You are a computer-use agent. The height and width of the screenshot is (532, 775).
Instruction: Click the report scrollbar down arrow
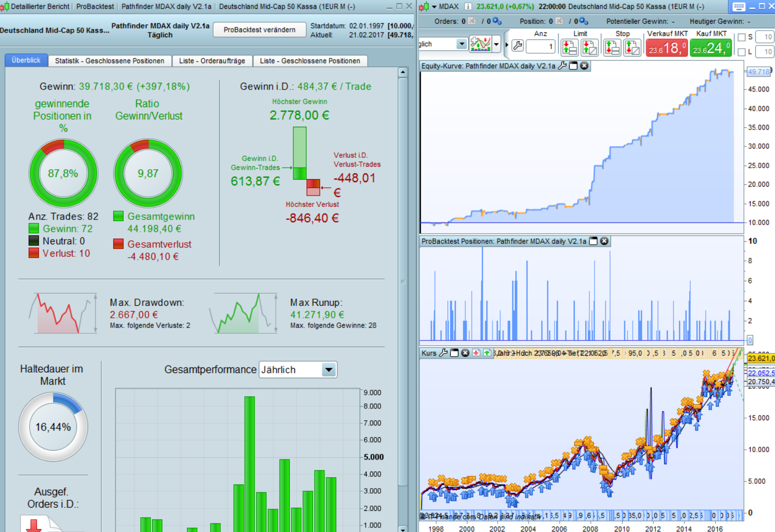pyautogui.click(x=403, y=528)
